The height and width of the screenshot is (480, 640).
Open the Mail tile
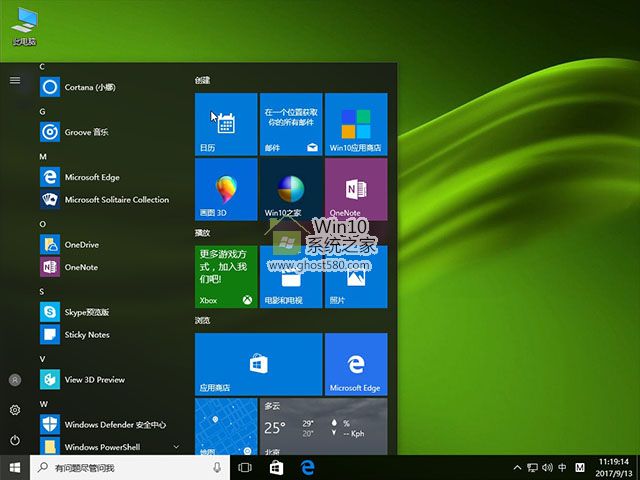(x=291, y=124)
